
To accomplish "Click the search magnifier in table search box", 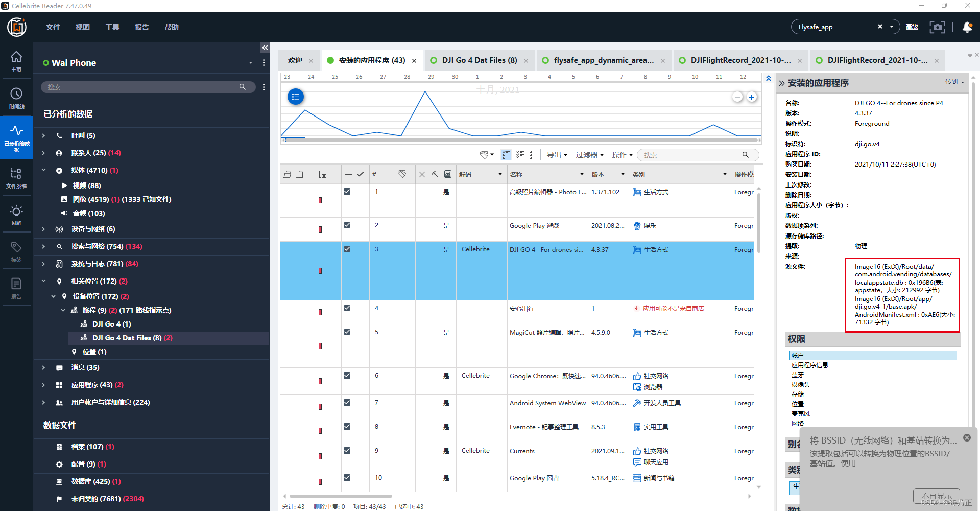I will [x=746, y=155].
